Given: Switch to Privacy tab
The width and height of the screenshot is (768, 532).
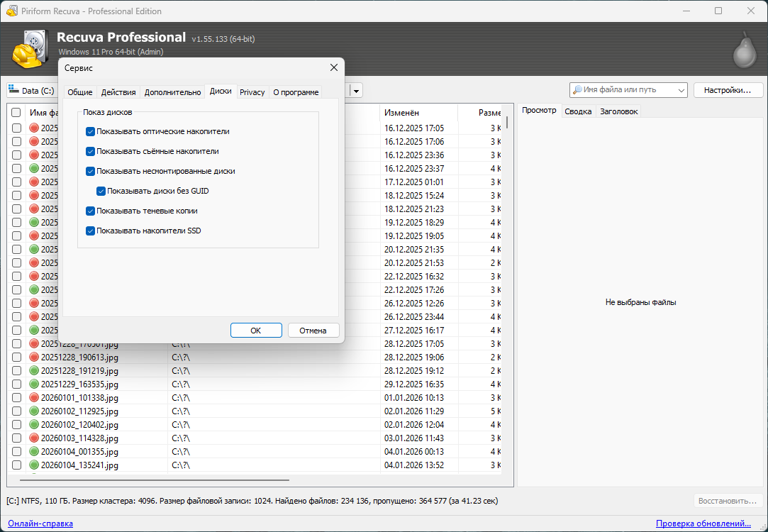Looking at the screenshot, I should tap(252, 92).
